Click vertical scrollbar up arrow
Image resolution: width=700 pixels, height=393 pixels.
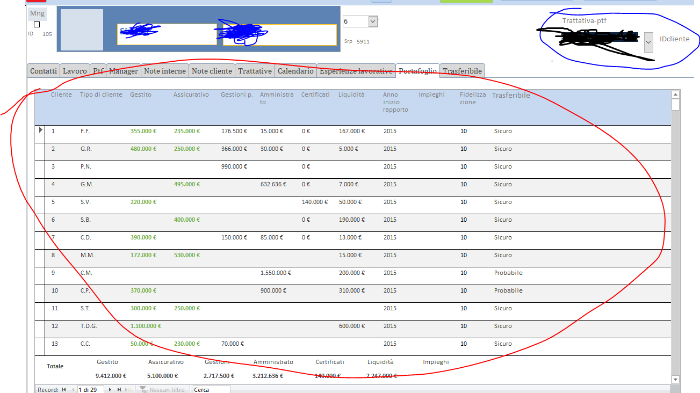coord(675,94)
